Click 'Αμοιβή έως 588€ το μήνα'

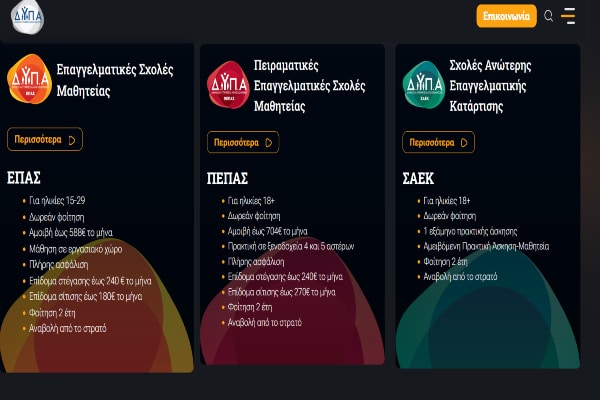tap(71, 233)
